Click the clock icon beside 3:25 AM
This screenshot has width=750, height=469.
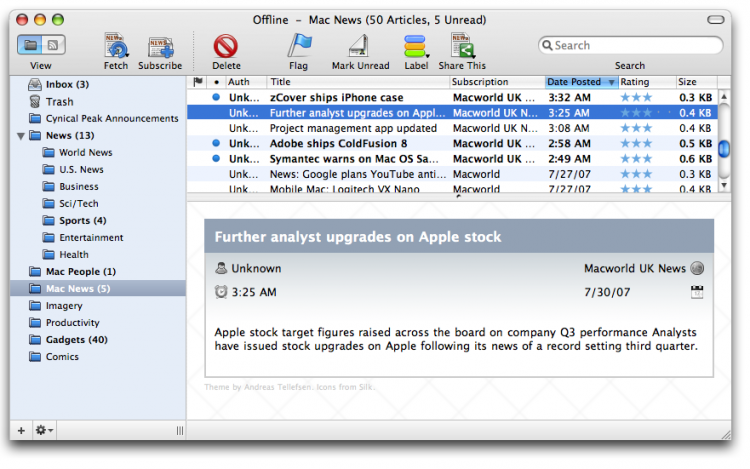coord(221,292)
